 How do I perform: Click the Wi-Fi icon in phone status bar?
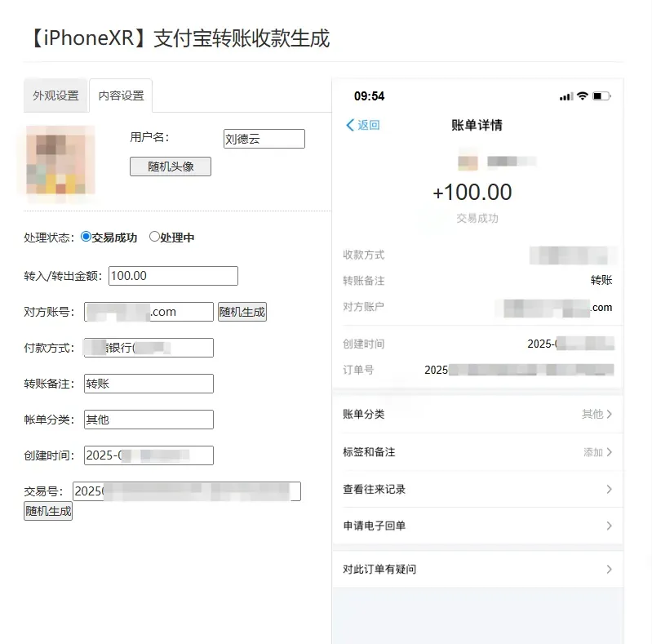(x=583, y=95)
